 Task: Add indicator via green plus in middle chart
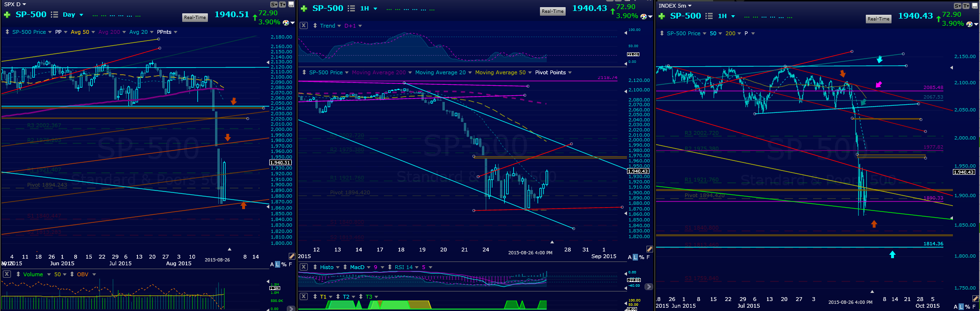tap(304, 9)
